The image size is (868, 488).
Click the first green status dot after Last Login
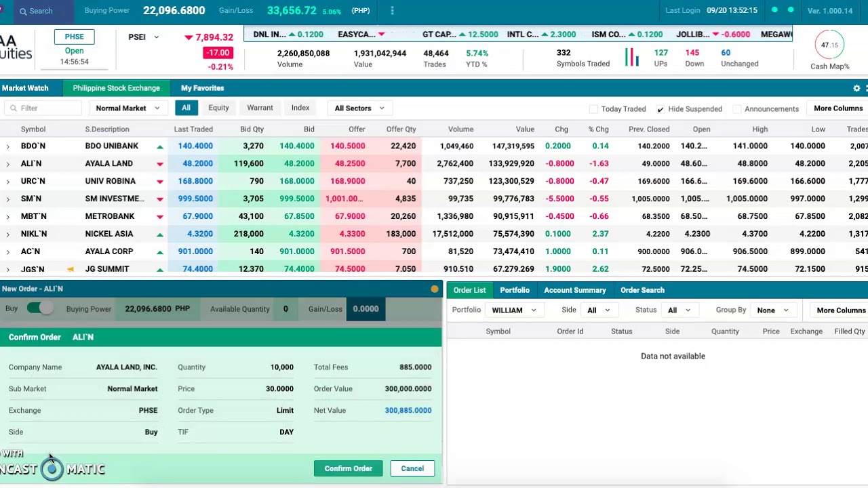pos(774,10)
